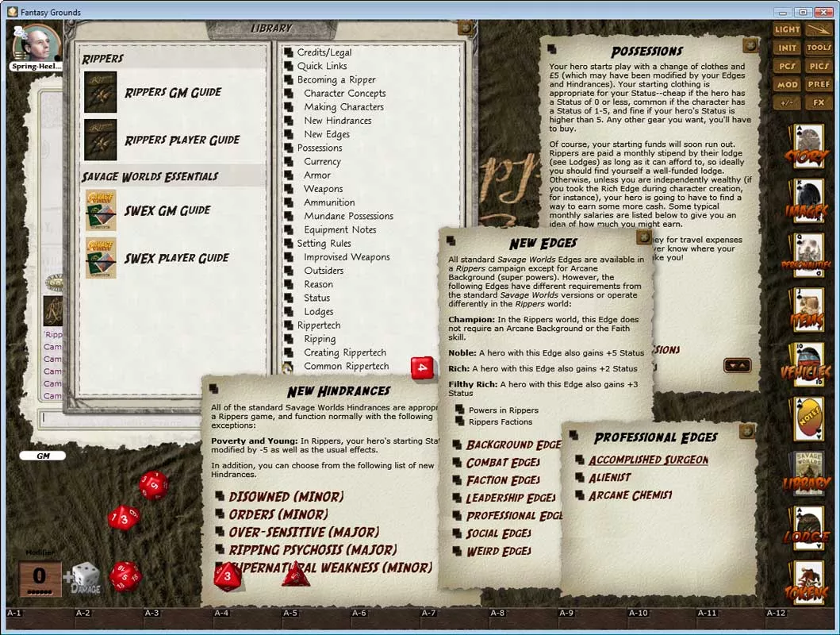The width and height of the screenshot is (840, 635).
Task: Open Lodges entry in library
Action: (318, 311)
